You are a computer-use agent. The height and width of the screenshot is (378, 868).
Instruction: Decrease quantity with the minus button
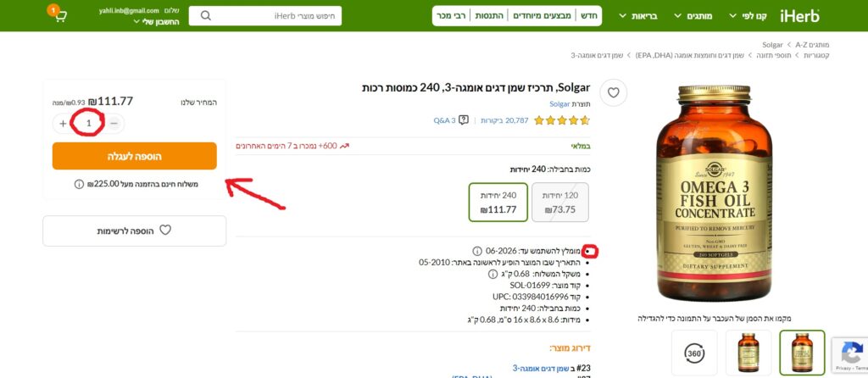point(114,124)
